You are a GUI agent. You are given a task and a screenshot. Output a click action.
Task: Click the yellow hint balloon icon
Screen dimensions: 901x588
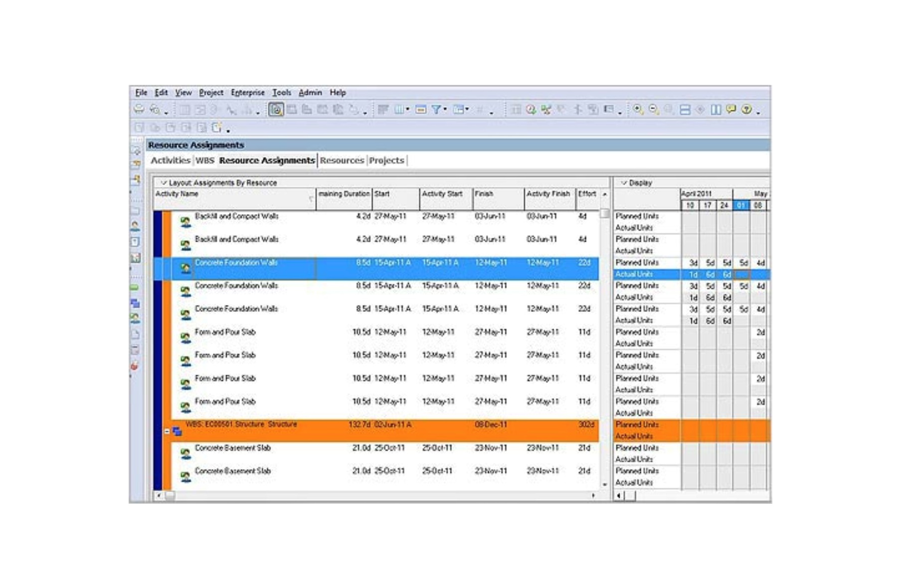[x=731, y=109]
